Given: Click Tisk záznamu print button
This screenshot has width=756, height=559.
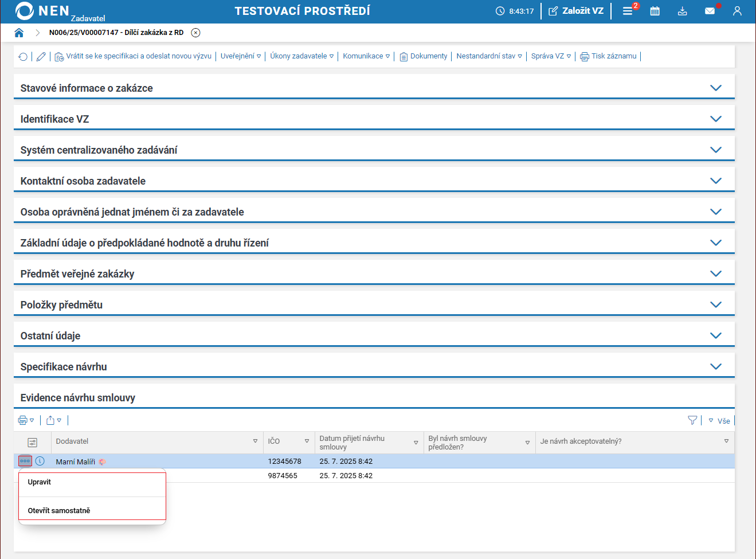Looking at the screenshot, I should click(609, 56).
